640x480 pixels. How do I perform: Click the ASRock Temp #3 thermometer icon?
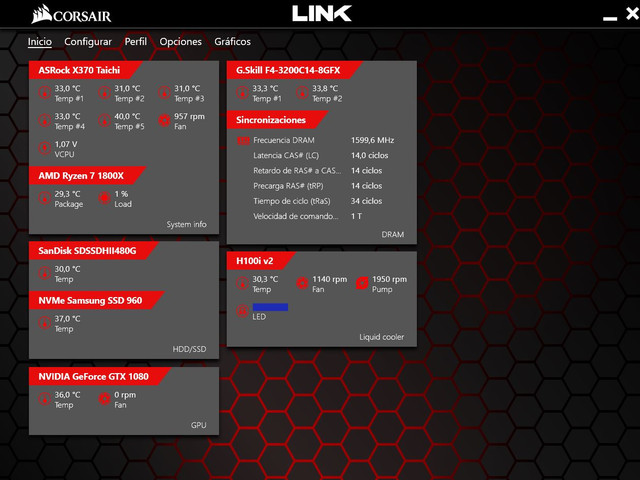164,93
